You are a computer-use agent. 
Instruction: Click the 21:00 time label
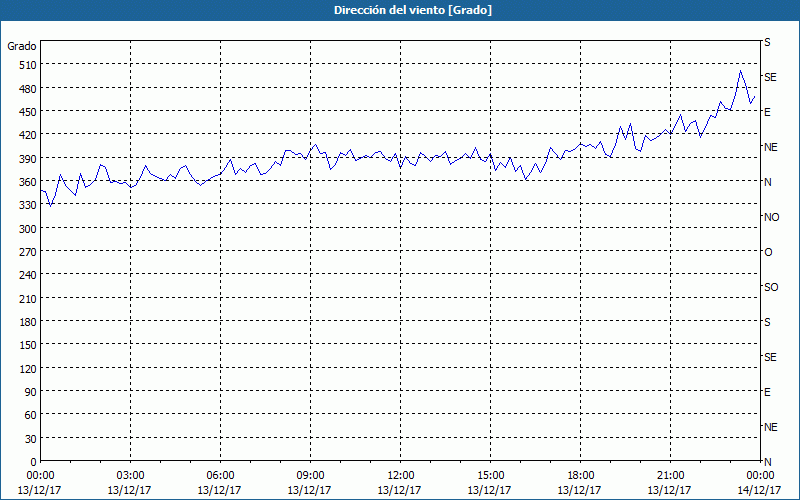click(670, 476)
